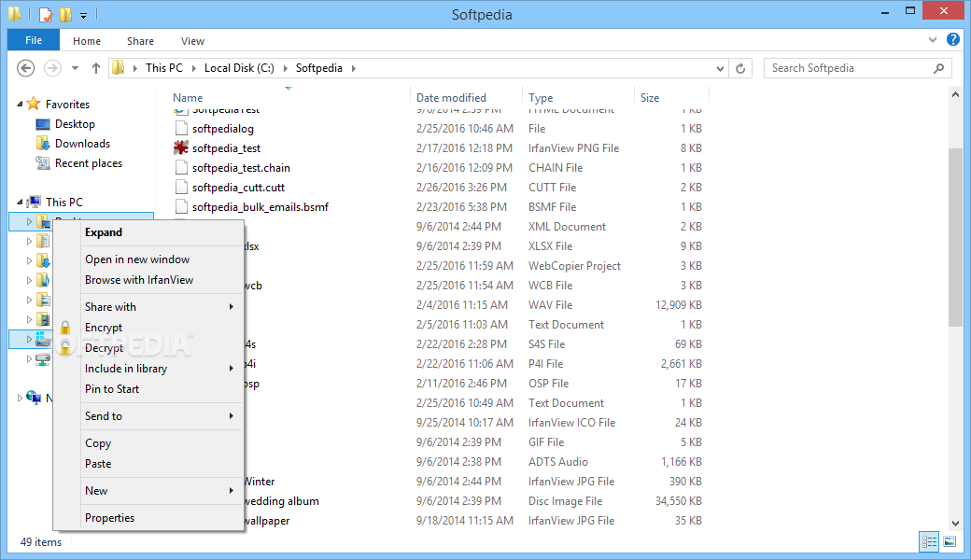Click the Pictures folder icon under This PC

(43, 301)
